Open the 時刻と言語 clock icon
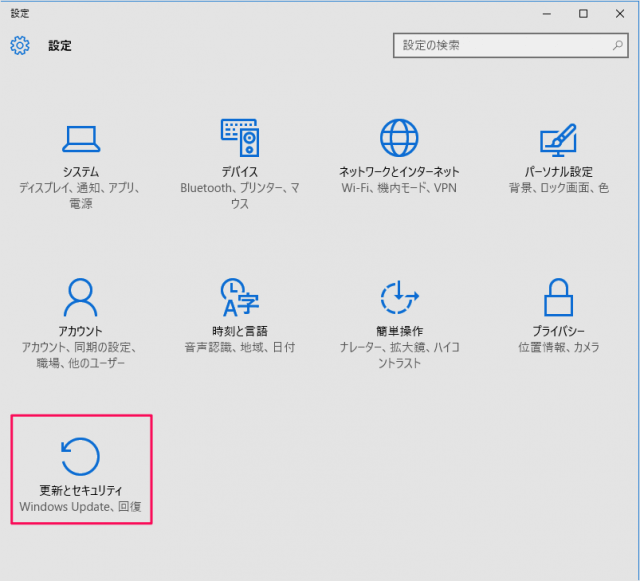The height and width of the screenshot is (581, 640). point(240,297)
